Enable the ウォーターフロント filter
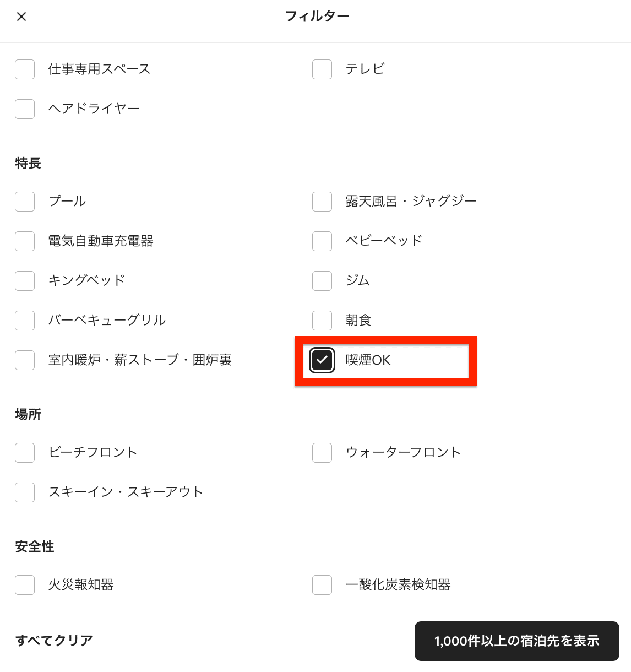Image resolution: width=631 pixels, height=672 pixels. [322, 453]
